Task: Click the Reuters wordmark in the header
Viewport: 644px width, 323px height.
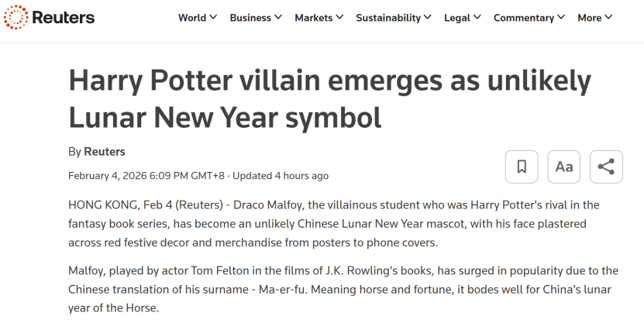Action: tap(63, 17)
